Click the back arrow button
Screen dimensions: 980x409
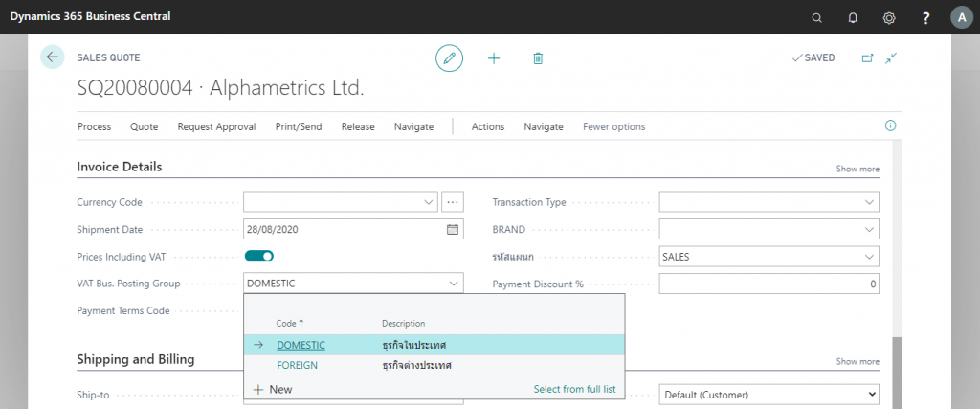point(52,57)
